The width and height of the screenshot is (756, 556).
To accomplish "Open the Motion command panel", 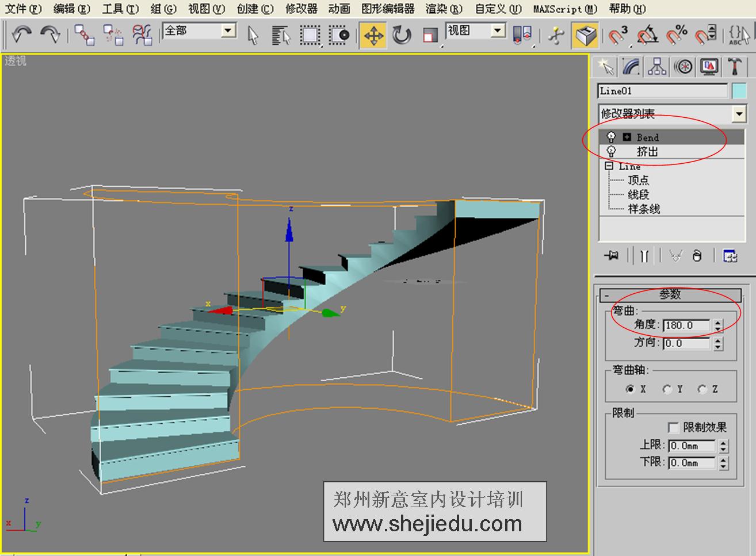I will pyautogui.click(x=683, y=66).
